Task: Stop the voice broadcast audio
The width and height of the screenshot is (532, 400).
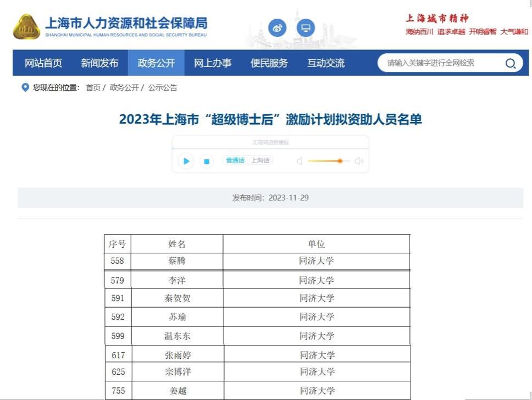Action: point(207,161)
